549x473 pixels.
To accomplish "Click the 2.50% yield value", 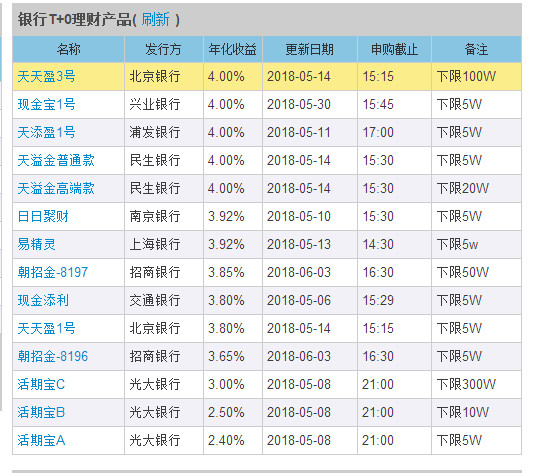I will tap(226, 412).
